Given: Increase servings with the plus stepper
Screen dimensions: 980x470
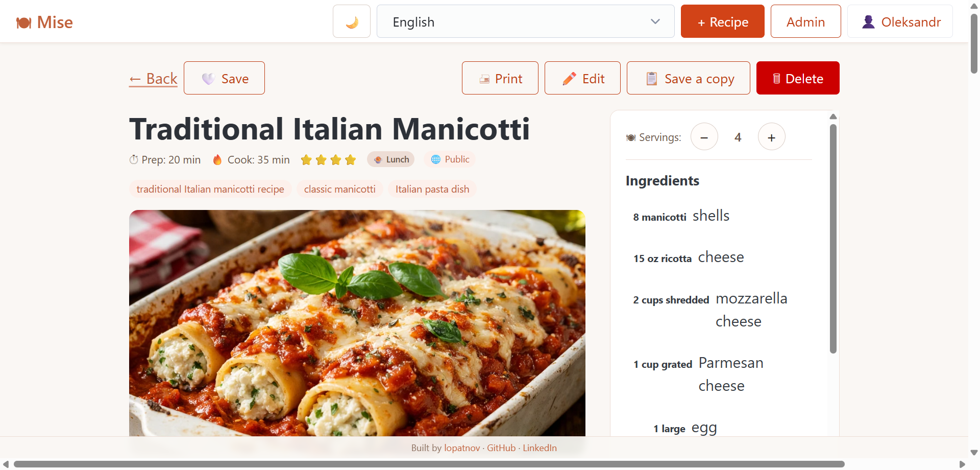Looking at the screenshot, I should click(x=771, y=136).
